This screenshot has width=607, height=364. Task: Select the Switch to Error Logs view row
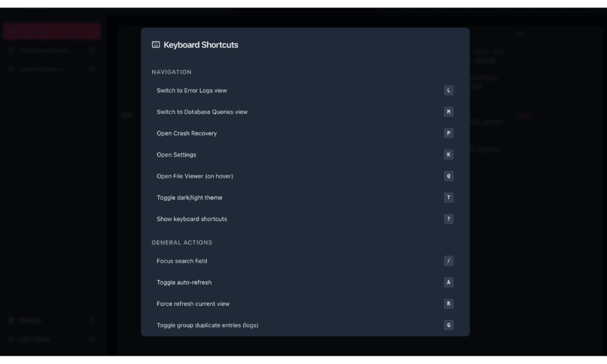pyautogui.click(x=305, y=90)
